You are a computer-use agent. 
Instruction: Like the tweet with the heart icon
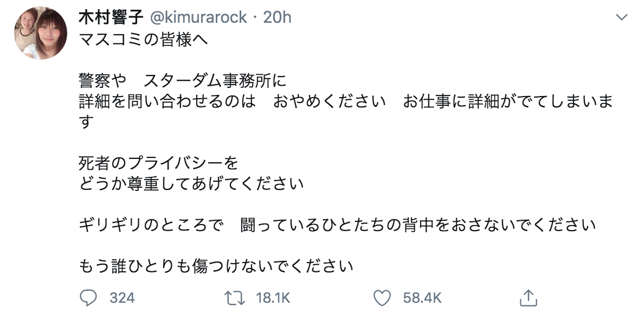point(382,297)
